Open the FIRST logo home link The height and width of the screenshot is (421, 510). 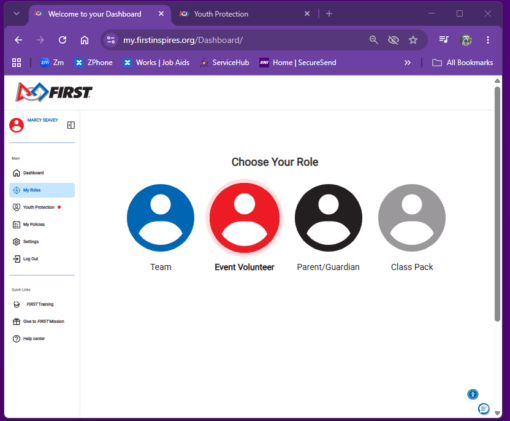coord(54,92)
